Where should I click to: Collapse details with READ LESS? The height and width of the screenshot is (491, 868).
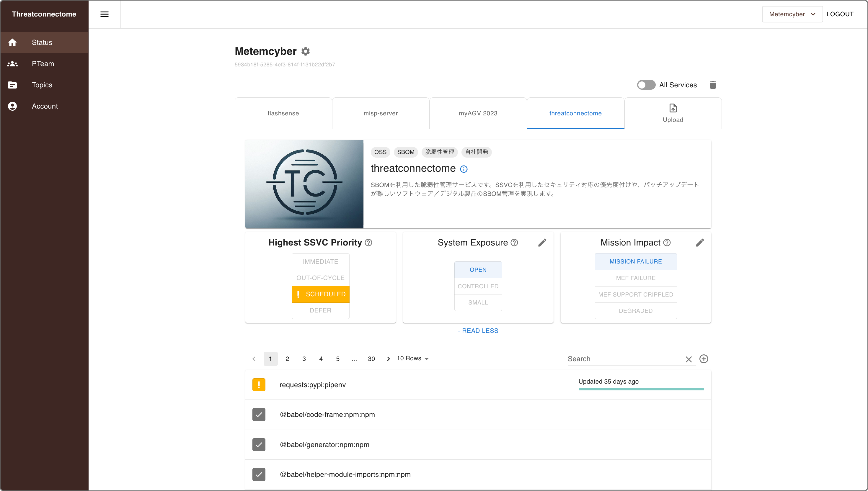pyautogui.click(x=478, y=330)
